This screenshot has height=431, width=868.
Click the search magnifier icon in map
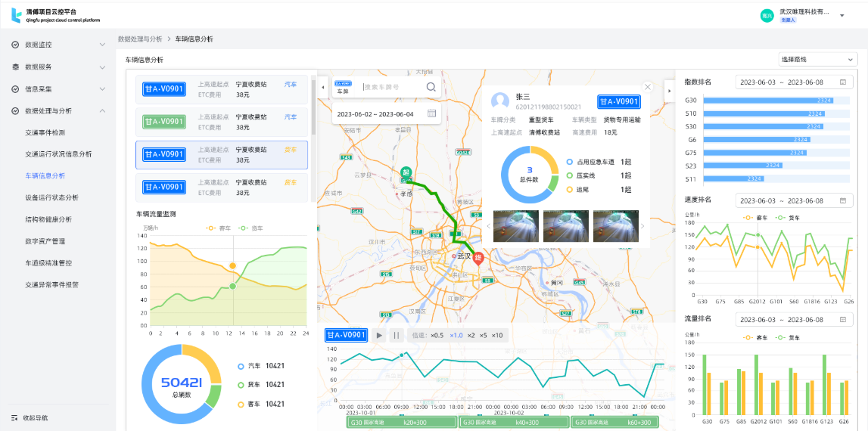point(431,88)
